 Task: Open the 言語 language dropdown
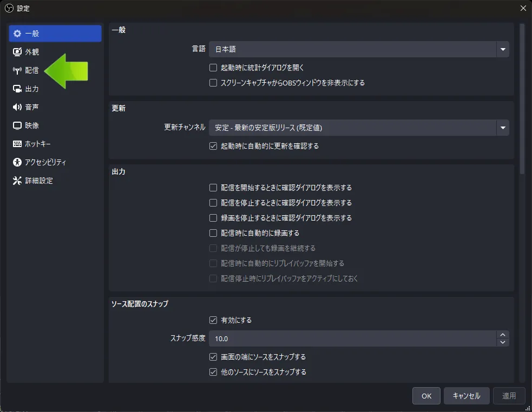click(503, 49)
